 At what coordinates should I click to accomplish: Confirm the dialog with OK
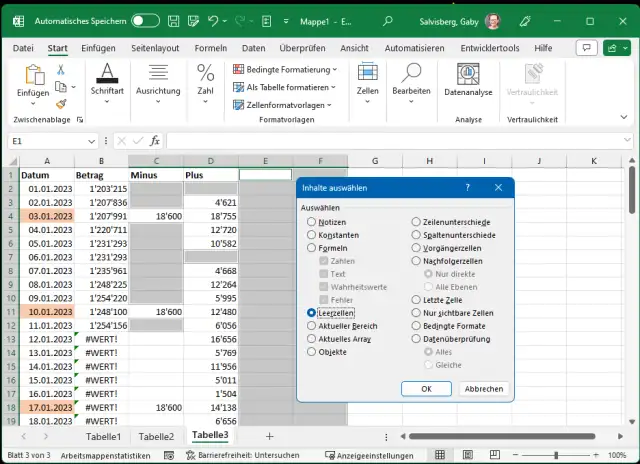pyautogui.click(x=426, y=388)
